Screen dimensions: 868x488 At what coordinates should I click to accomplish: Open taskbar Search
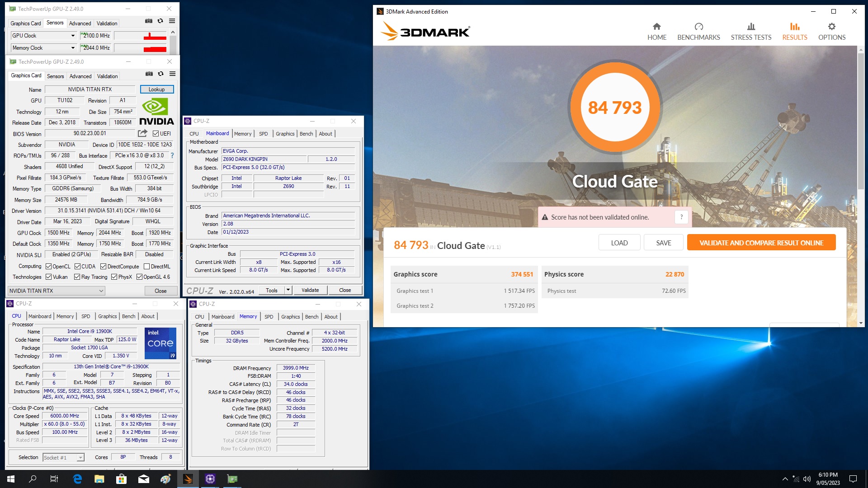[x=33, y=479]
